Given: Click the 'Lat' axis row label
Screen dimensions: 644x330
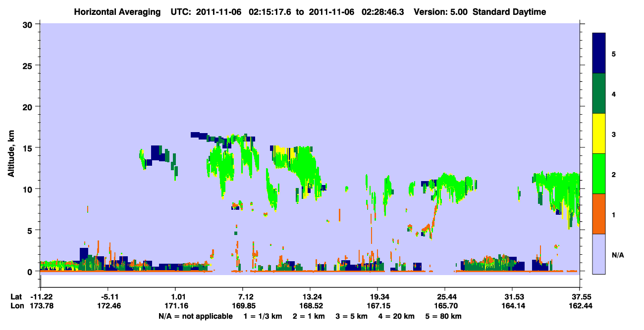Looking at the screenshot, I should point(16,297).
